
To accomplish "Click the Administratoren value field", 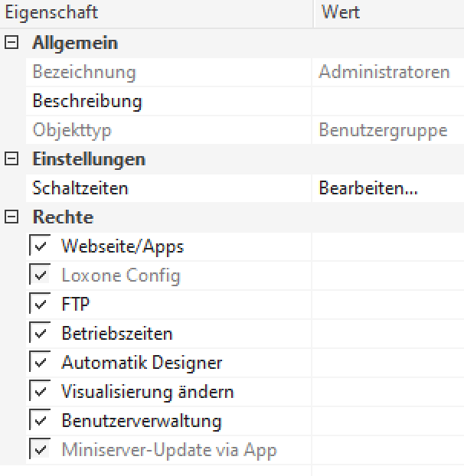I will tap(384, 73).
